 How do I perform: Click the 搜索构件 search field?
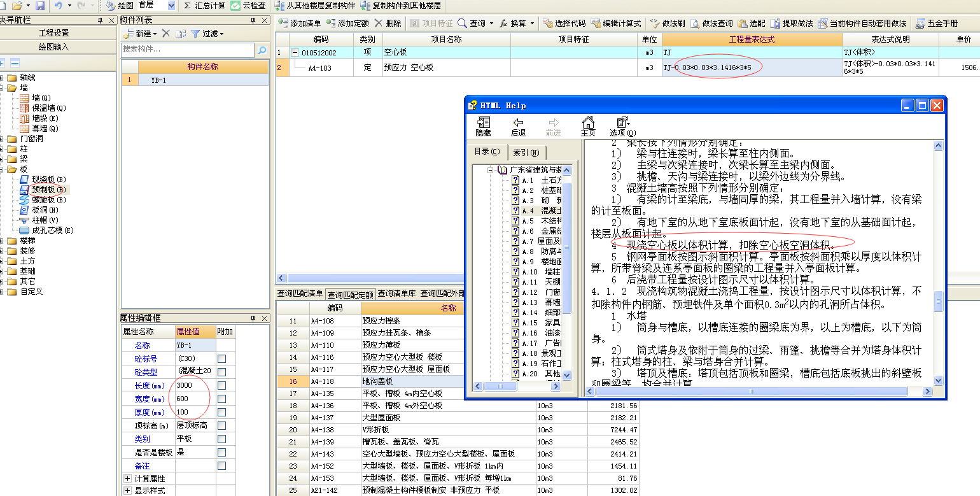187,49
